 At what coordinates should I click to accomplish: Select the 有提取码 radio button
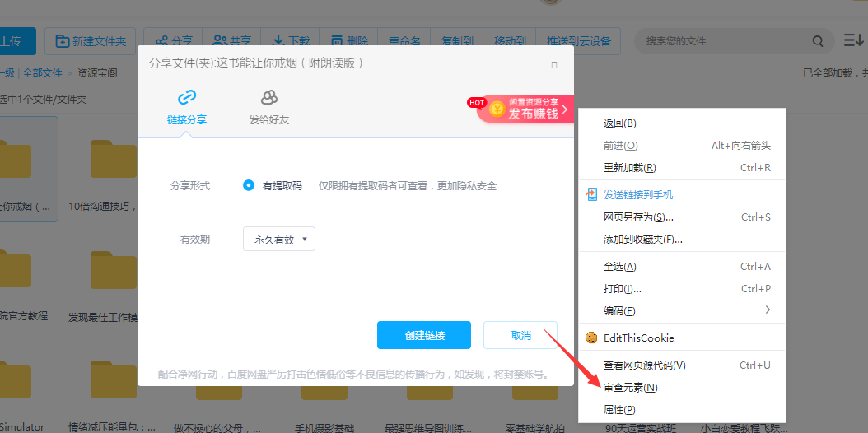click(249, 186)
